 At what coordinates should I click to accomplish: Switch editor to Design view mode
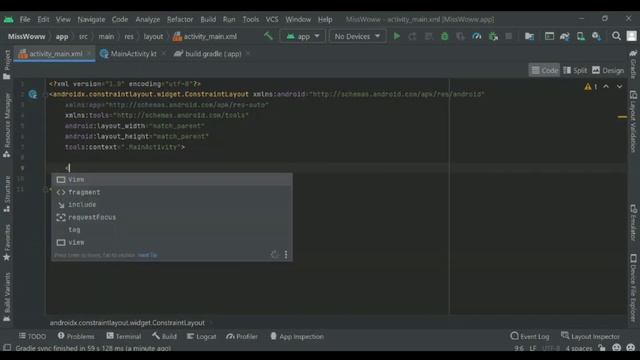(608, 70)
